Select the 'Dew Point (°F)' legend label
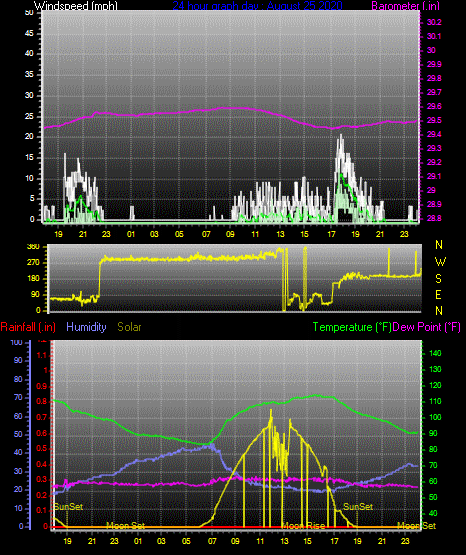This screenshot has height=555, width=466. [426, 327]
